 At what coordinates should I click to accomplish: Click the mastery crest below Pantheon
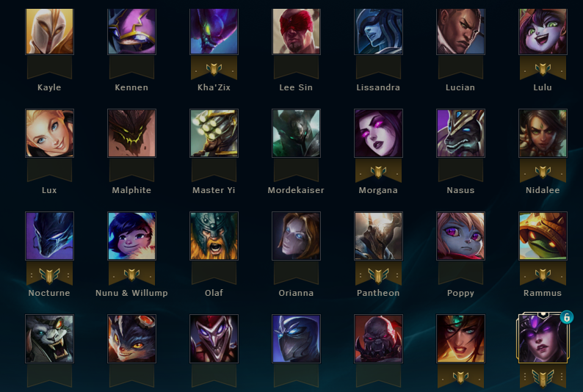378,274
